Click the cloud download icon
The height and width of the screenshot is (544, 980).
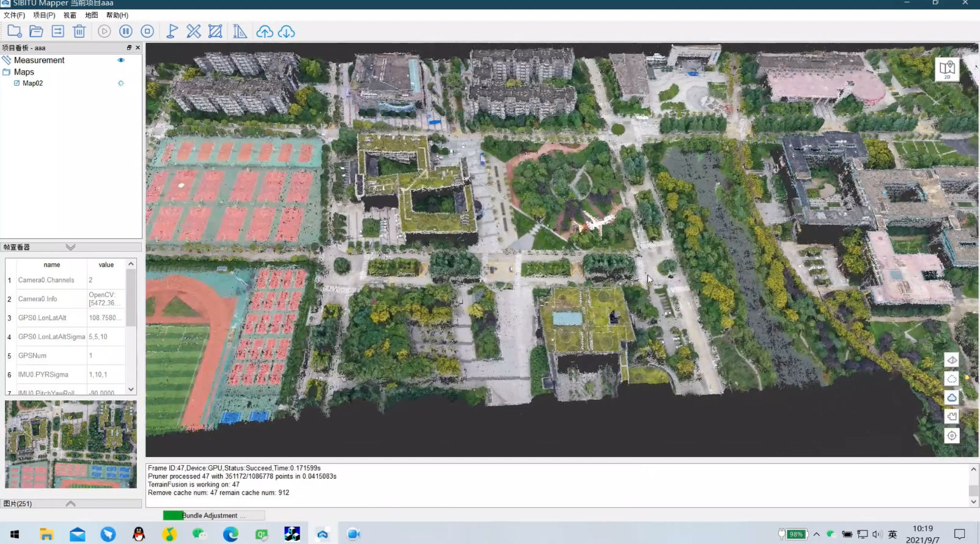click(x=286, y=31)
